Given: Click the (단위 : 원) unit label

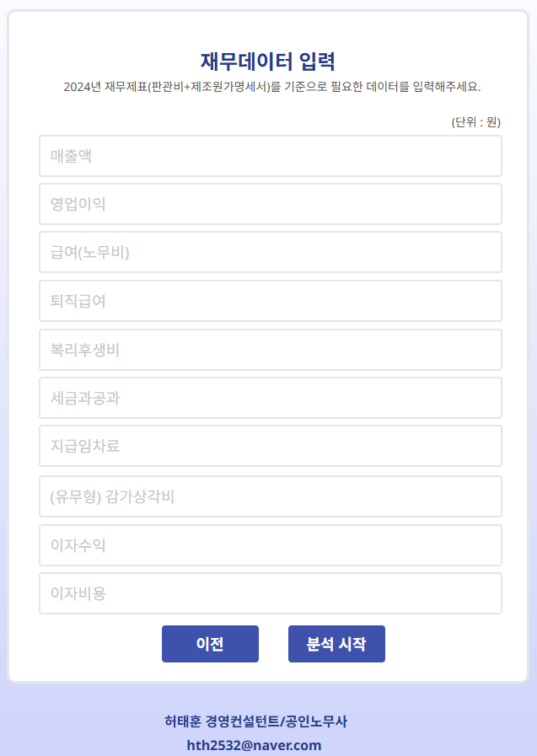Looking at the screenshot, I should pyautogui.click(x=475, y=122).
